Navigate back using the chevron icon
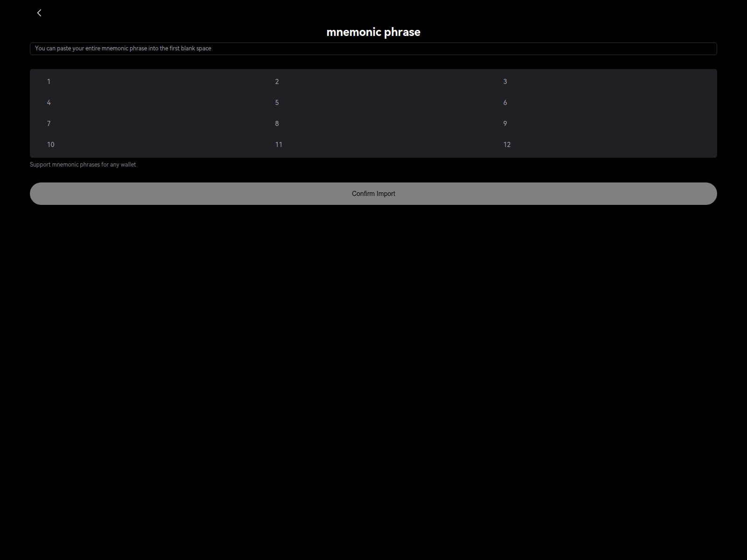Image resolution: width=747 pixels, height=560 pixels. pyautogui.click(x=39, y=13)
